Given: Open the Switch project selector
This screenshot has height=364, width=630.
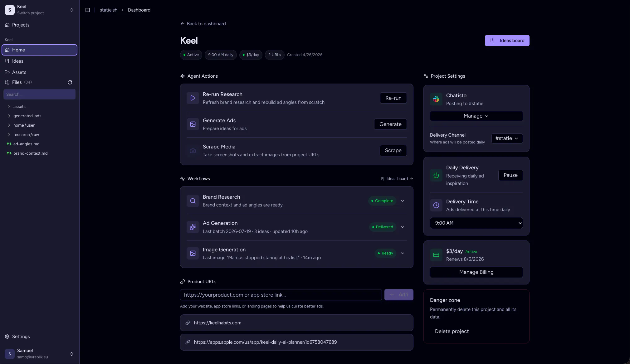Looking at the screenshot, I should point(39,10).
